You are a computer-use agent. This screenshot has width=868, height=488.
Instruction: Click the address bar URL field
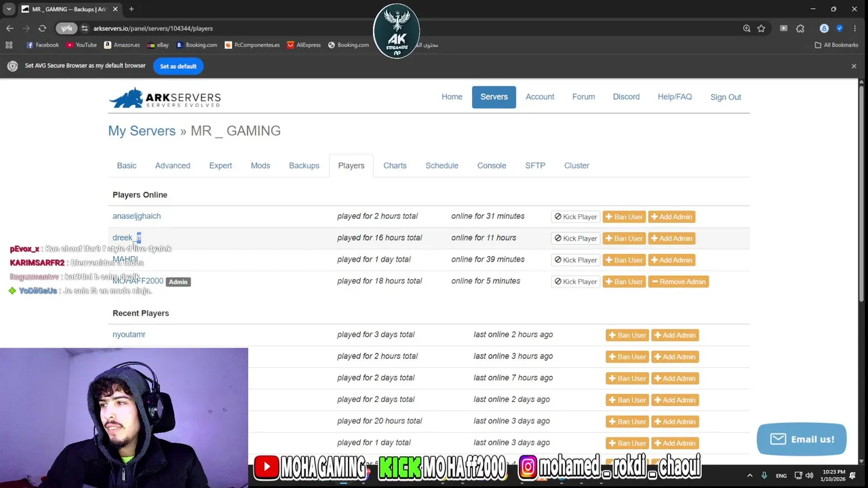[x=407, y=28]
